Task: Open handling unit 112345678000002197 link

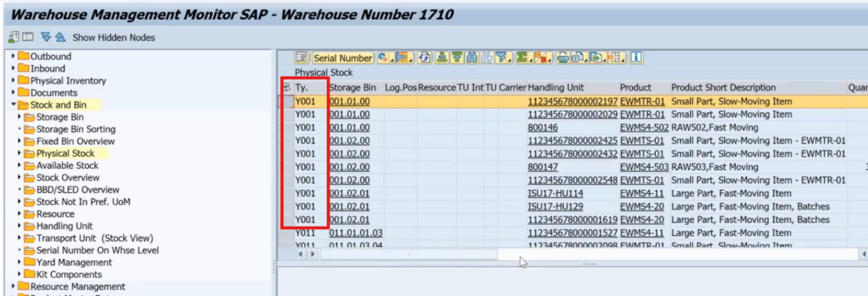Action: (x=573, y=101)
